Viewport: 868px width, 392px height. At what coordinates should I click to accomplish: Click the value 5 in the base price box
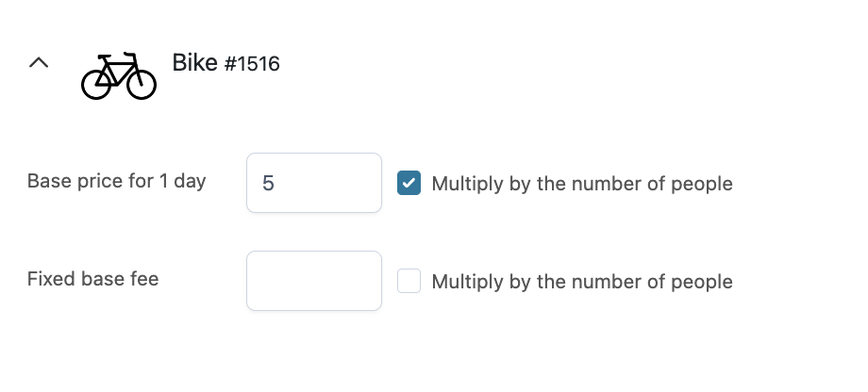point(269,184)
